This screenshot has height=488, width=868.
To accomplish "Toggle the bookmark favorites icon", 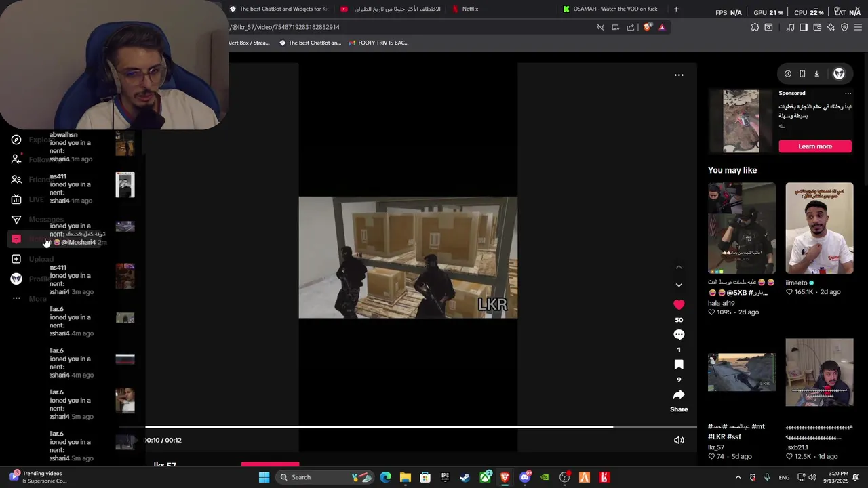I will pyautogui.click(x=679, y=365).
